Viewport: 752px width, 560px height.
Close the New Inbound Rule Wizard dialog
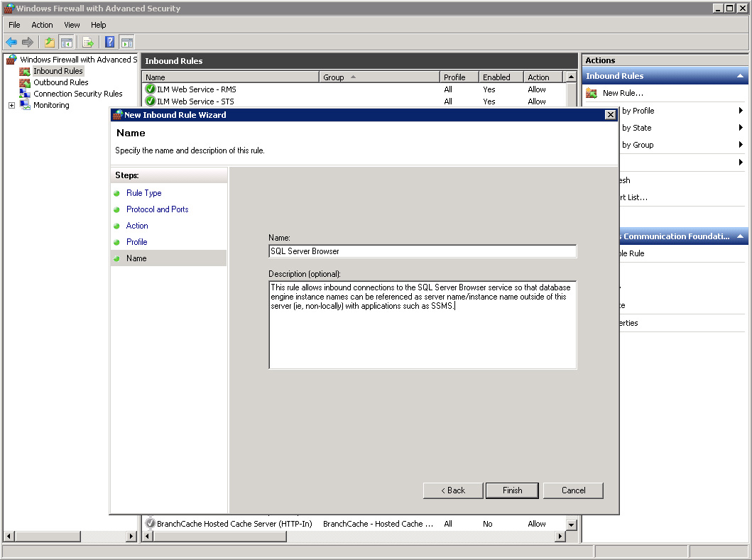tap(610, 114)
